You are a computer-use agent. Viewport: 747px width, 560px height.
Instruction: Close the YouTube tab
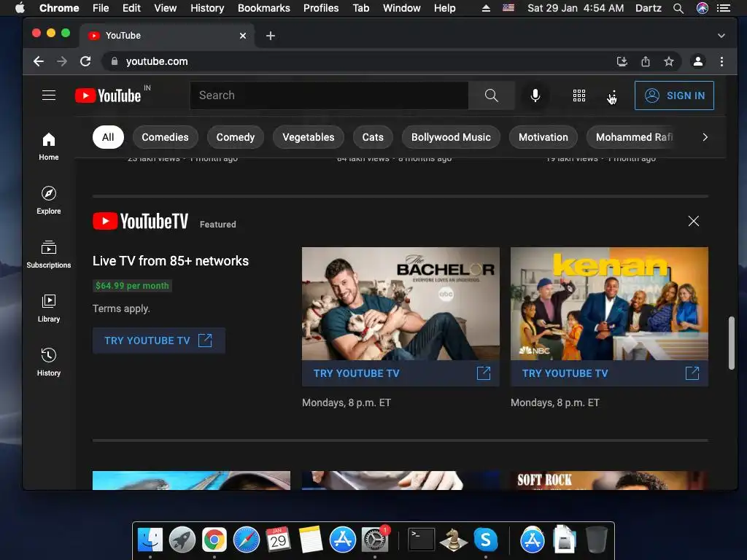point(243,36)
